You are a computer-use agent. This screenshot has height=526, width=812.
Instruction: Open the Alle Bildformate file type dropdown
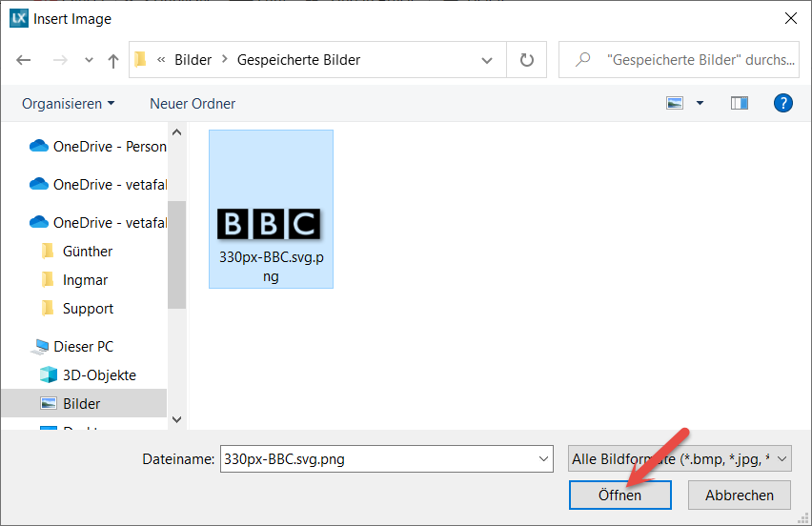click(x=679, y=458)
